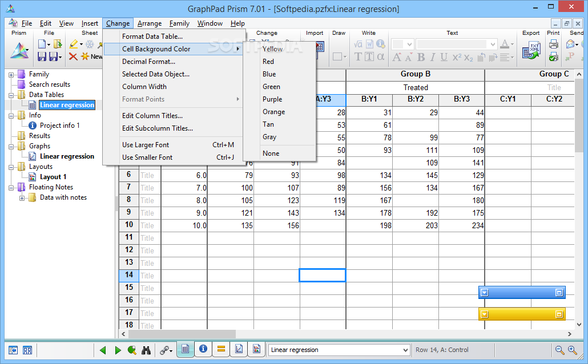Viewport: 588px width, 364px height.
Task: Collapse the Graphs tree node
Action: coord(11,147)
